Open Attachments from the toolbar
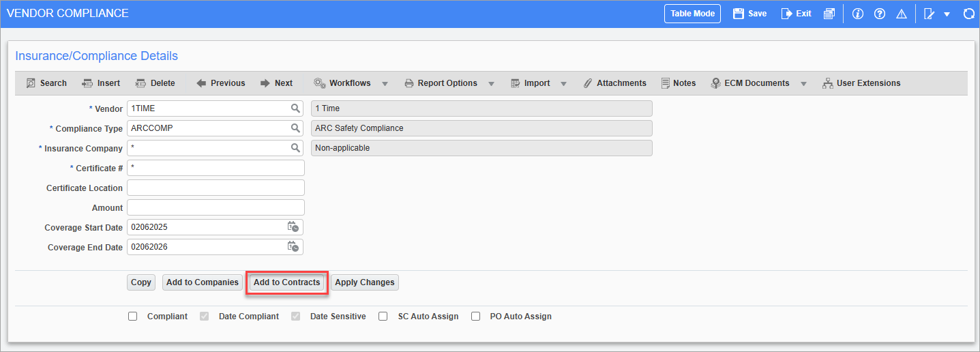Screen dimensions: 980x352 [x=614, y=83]
